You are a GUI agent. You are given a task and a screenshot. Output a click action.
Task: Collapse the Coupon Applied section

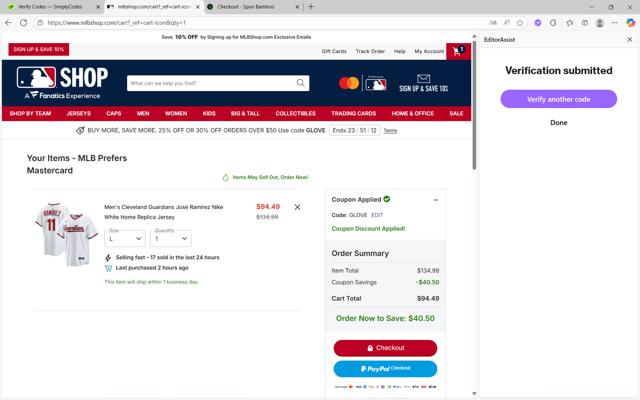pos(436,200)
